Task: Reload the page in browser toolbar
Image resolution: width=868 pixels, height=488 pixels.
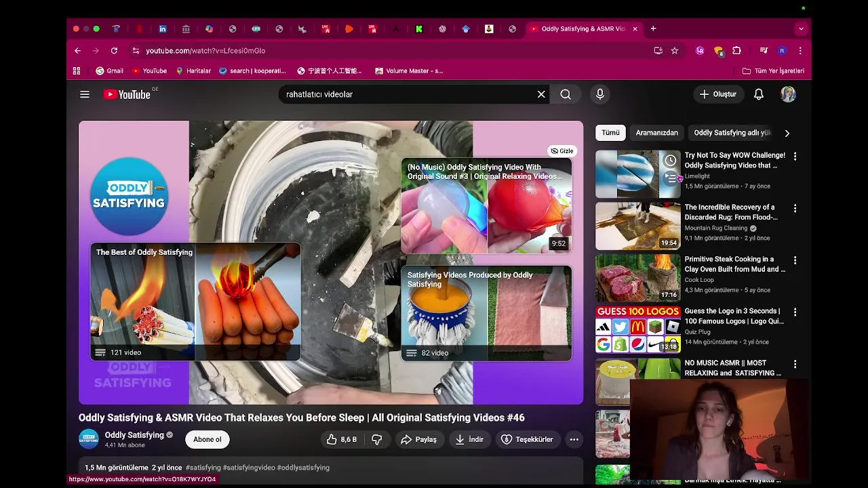Action: [114, 51]
